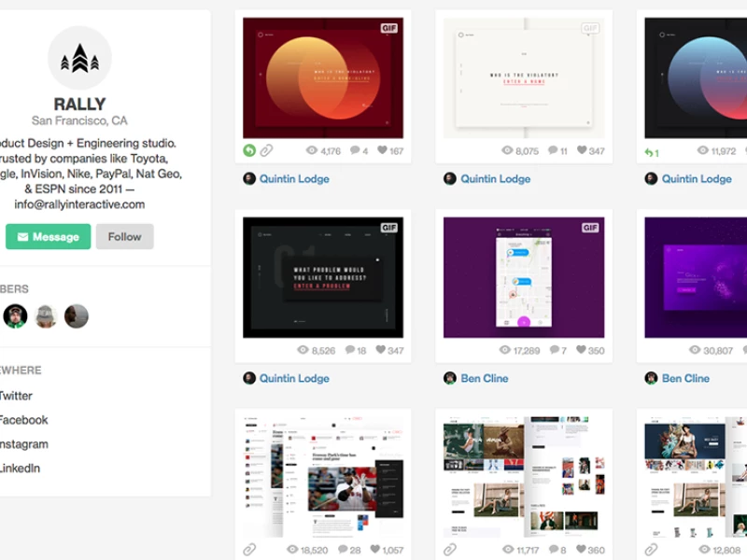Open the red-orange circle GIF shot
Screen dimensions: 747x560
pos(323,78)
